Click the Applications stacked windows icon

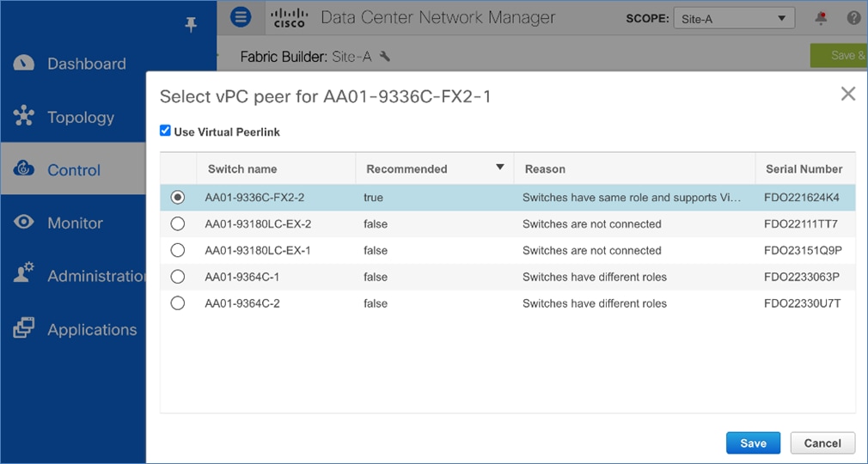point(24,327)
